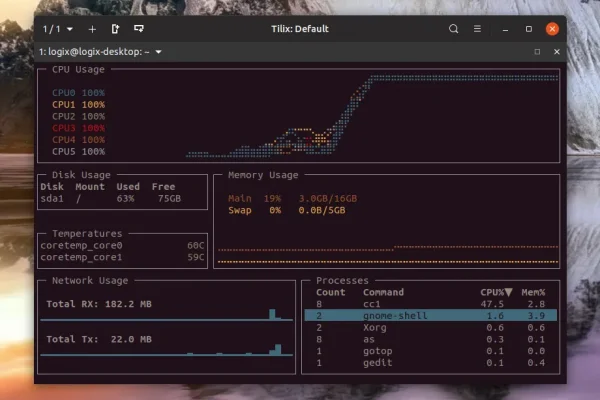This screenshot has height=400, width=600.
Task: Select the red CPU3 100% legend entry
Action: (78, 128)
